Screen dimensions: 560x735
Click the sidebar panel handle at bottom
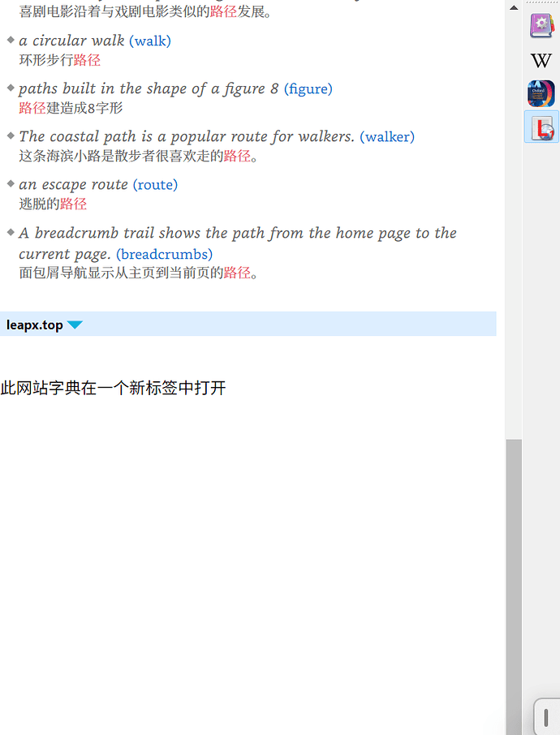coord(546,717)
